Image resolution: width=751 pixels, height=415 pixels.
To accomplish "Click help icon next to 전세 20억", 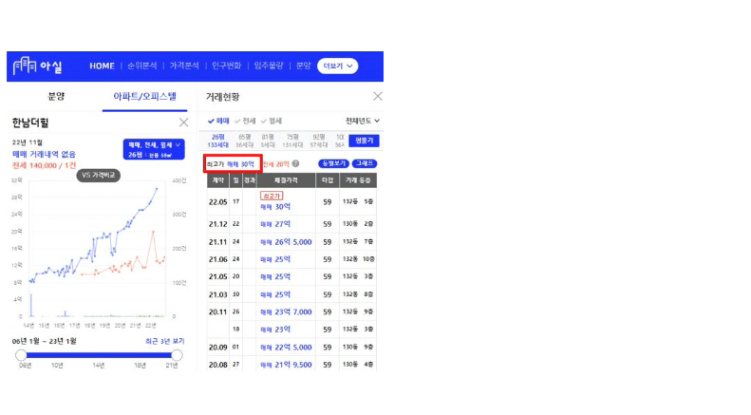I will coord(296,163).
